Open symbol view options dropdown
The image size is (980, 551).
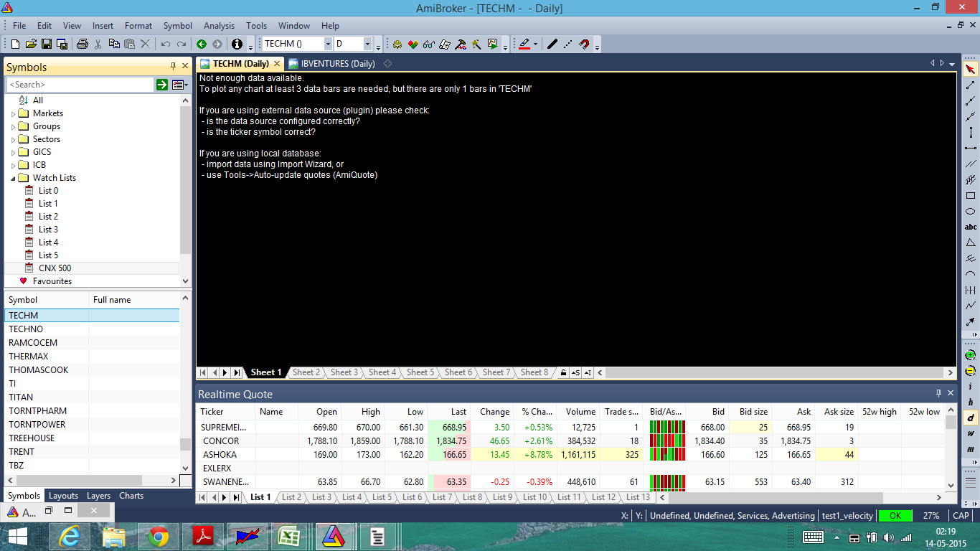click(x=179, y=85)
